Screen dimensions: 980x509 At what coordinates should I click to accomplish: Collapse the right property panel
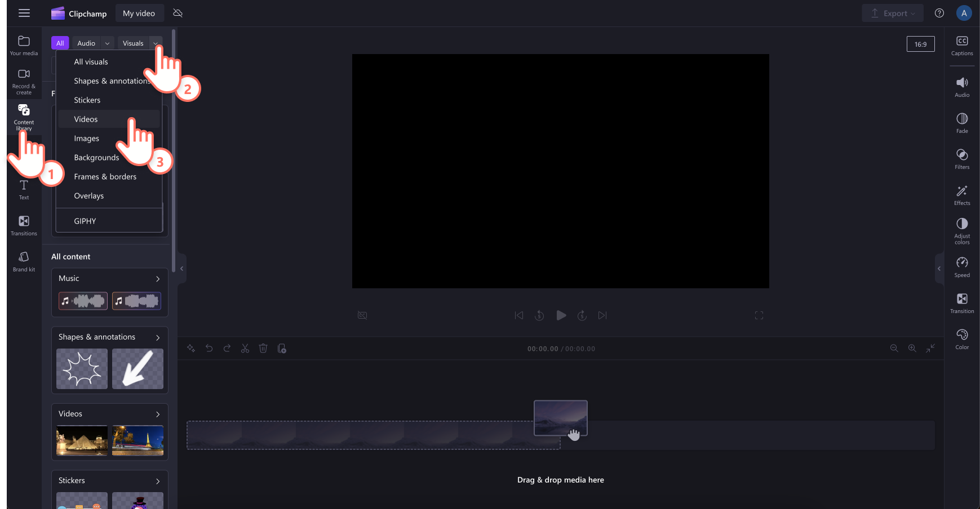click(939, 269)
